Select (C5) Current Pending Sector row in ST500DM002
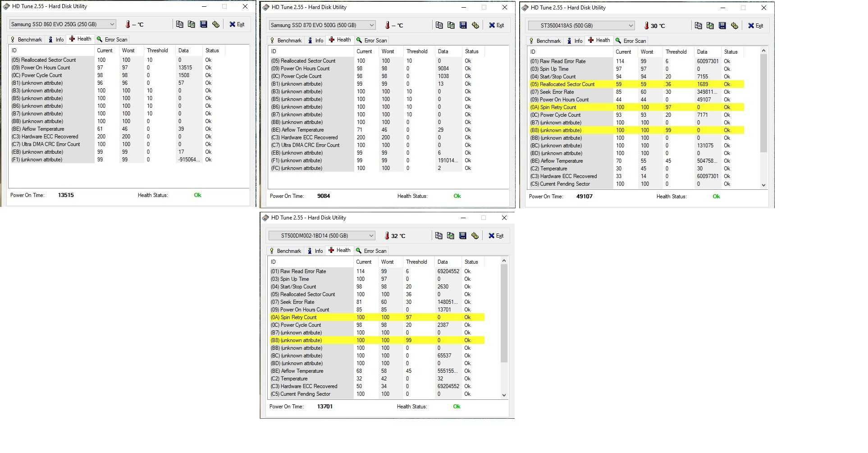Image resolution: width=868 pixels, height=453 pixels. coord(377,394)
